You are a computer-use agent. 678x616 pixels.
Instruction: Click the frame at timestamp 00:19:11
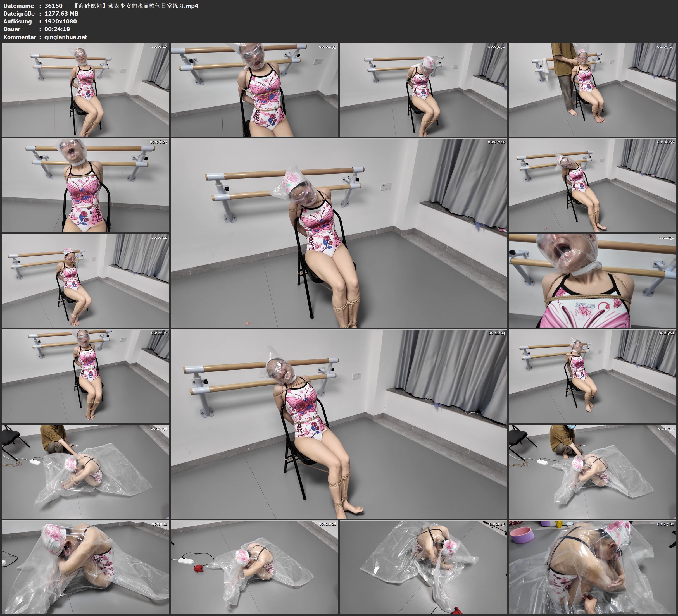pos(85,567)
